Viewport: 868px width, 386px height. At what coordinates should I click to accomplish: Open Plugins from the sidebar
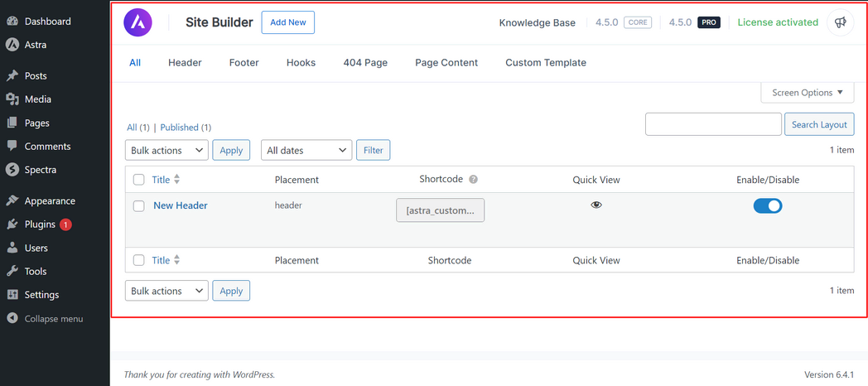click(x=40, y=224)
